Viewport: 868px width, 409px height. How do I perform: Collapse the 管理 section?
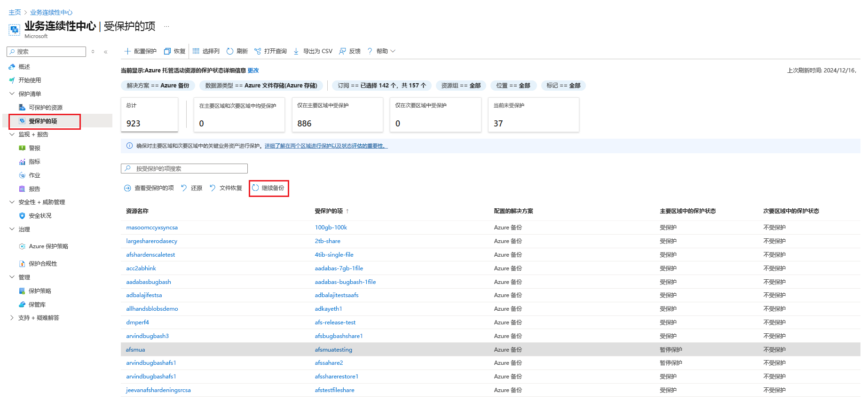tap(12, 277)
